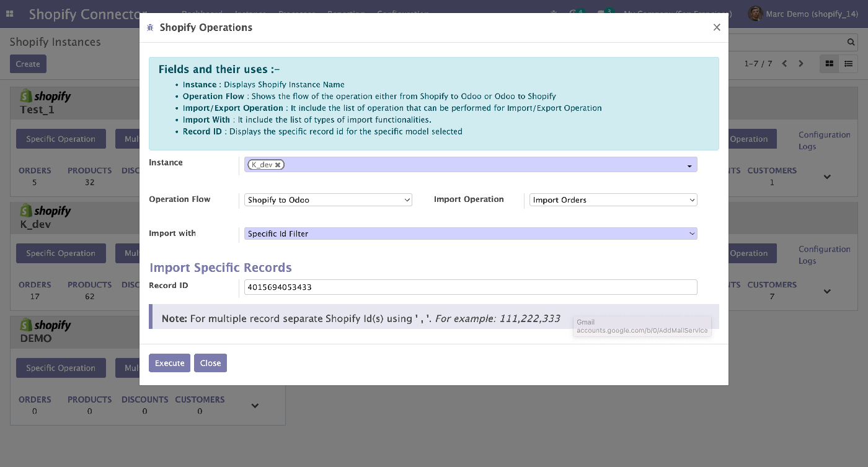
Task: Open the Import Operation dropdown
Action: point(613,200)
